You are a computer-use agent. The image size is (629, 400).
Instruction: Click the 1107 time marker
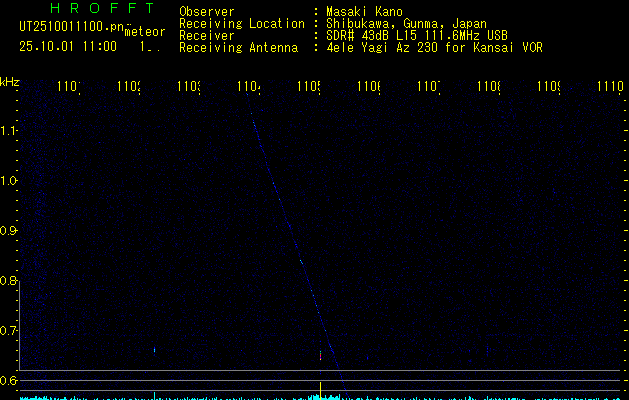click(x=429, y=88)
